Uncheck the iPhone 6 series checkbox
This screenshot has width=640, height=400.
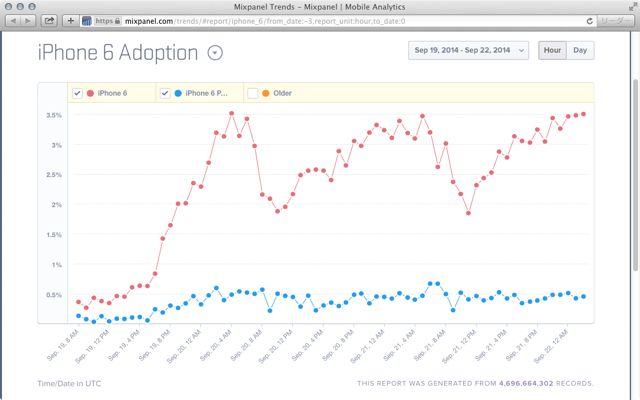tap(77, 93)
